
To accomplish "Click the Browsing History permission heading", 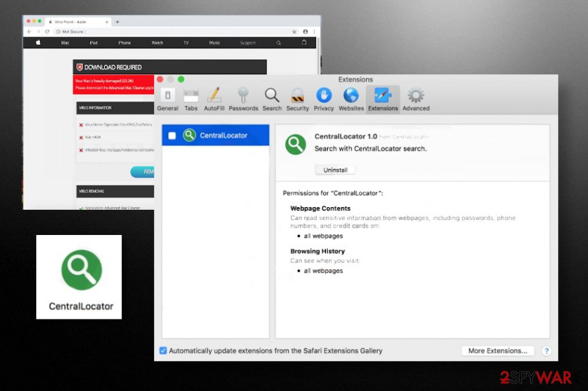I will point(318,251).
